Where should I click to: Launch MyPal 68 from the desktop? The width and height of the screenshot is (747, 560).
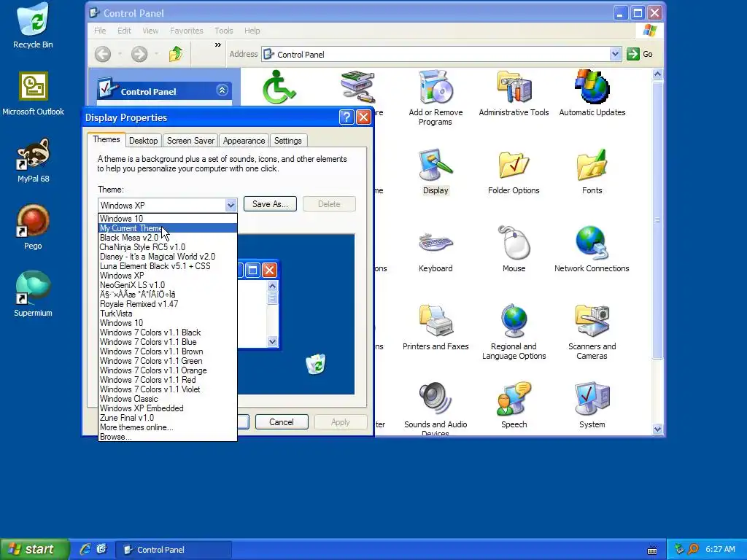(x=33, y=160)
